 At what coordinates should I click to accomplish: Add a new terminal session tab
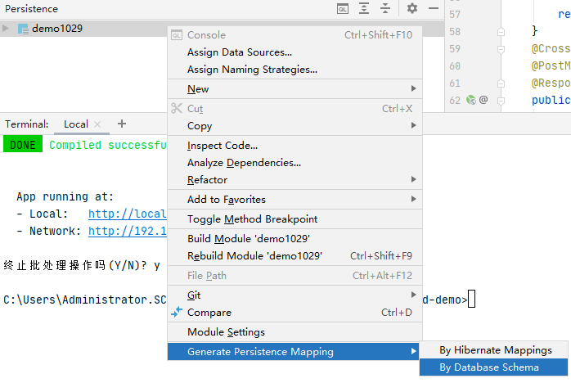tap(122, 124)
